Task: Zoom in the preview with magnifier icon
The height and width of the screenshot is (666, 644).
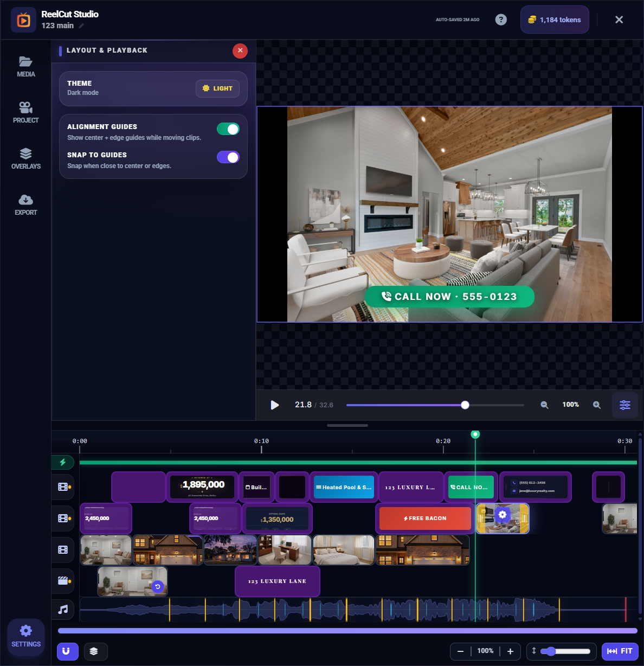Action: tap(597, 405)
